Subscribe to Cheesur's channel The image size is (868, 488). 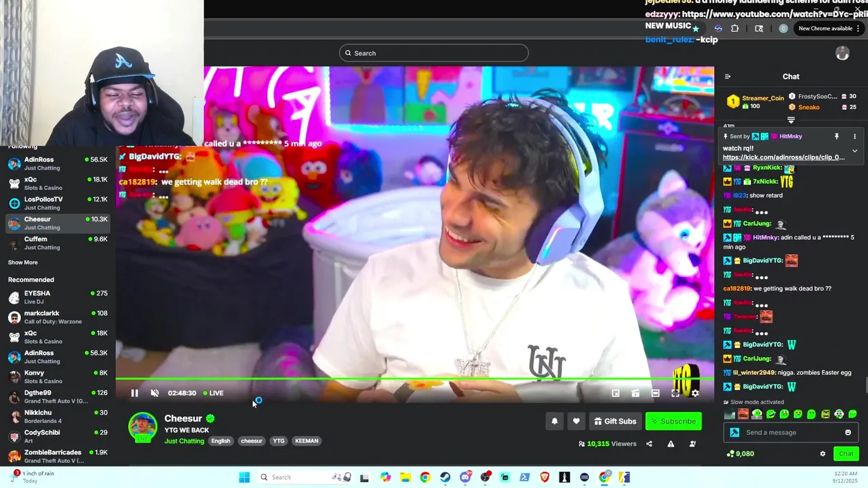(x=673, y=421)
